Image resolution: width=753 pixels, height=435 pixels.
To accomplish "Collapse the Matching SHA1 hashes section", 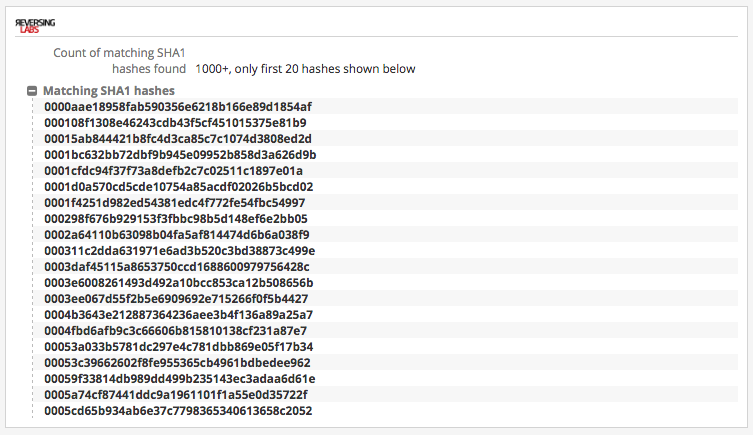I will coord(32,91).
